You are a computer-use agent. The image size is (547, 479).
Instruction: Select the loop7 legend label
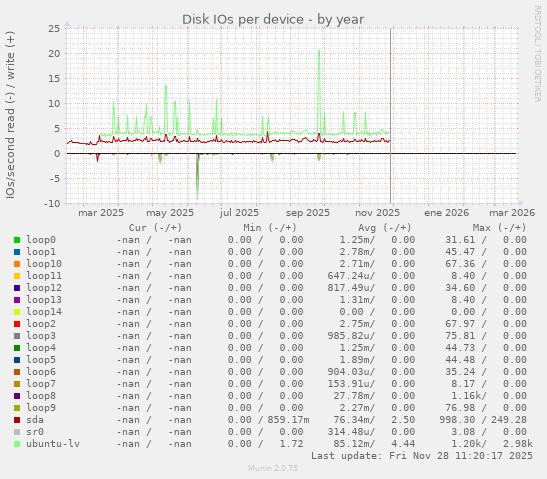pyautogui.click(x=41, y=384)
